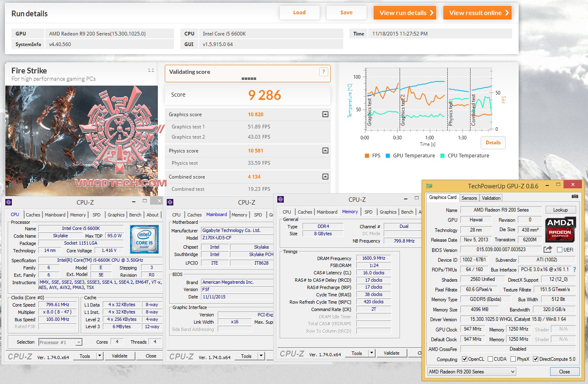Click the Memory Size value 4096 MB in GPU-Z
Image resolution: width=588 pixels, height=384 pixels.
(479, 309)
